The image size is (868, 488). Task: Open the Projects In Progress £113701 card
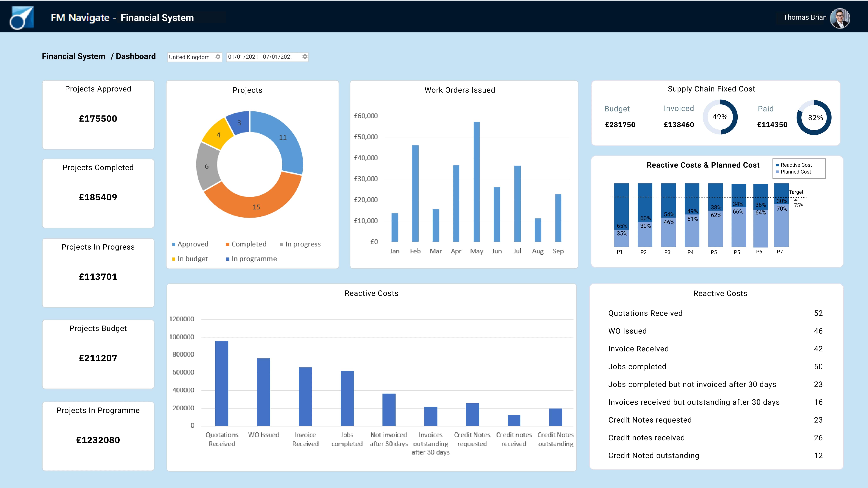pyautogui.click(x=98, y=273)
